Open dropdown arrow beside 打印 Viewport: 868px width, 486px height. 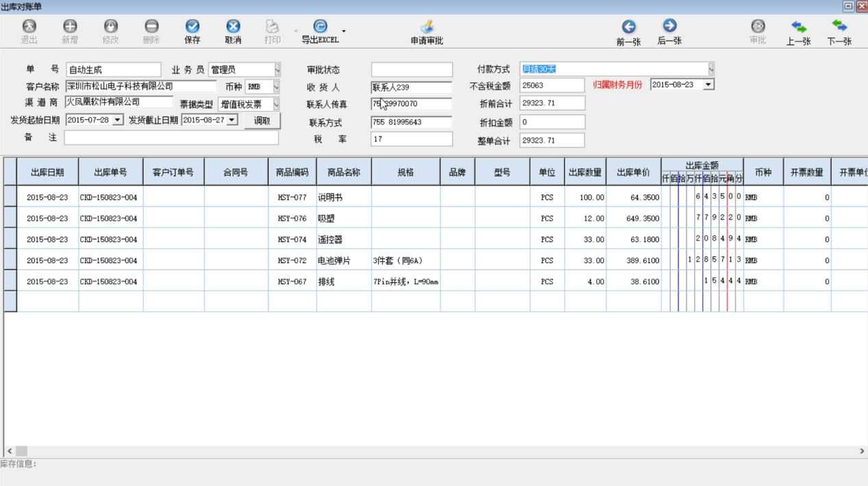click(x=296, y=31)
